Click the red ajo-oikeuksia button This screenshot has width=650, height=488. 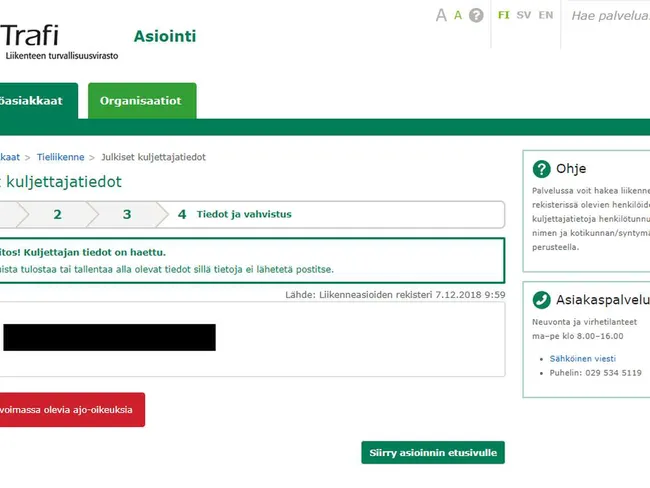68,409
